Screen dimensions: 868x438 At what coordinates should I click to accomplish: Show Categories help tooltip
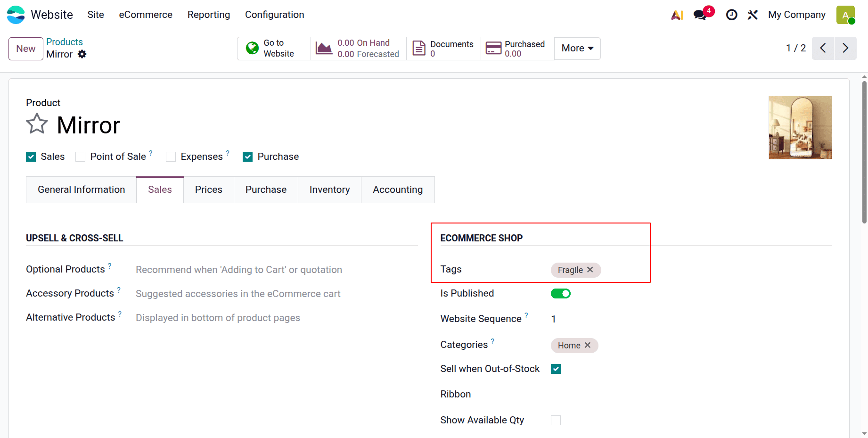492,341
